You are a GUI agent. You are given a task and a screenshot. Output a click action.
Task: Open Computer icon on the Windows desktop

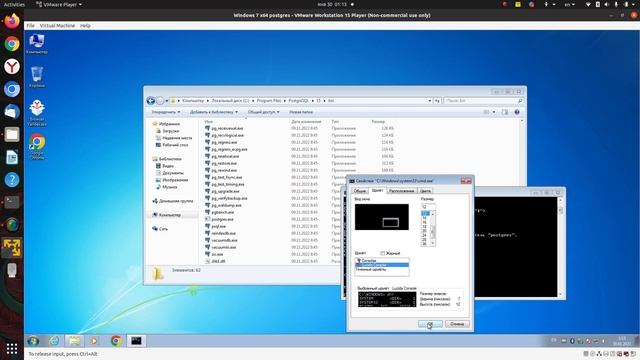[37, 43]
